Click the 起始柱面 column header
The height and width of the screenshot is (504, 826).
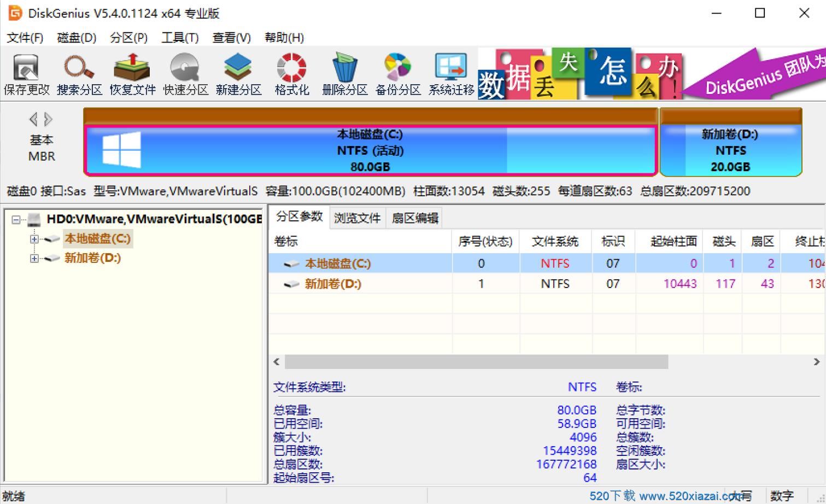(669, 242)
